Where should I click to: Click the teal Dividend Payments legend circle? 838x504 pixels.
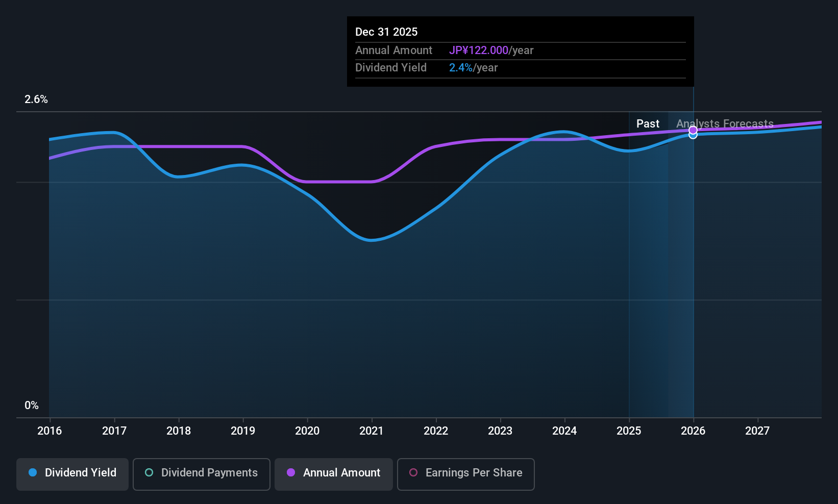pyautogui.click(x=149, y=472)
